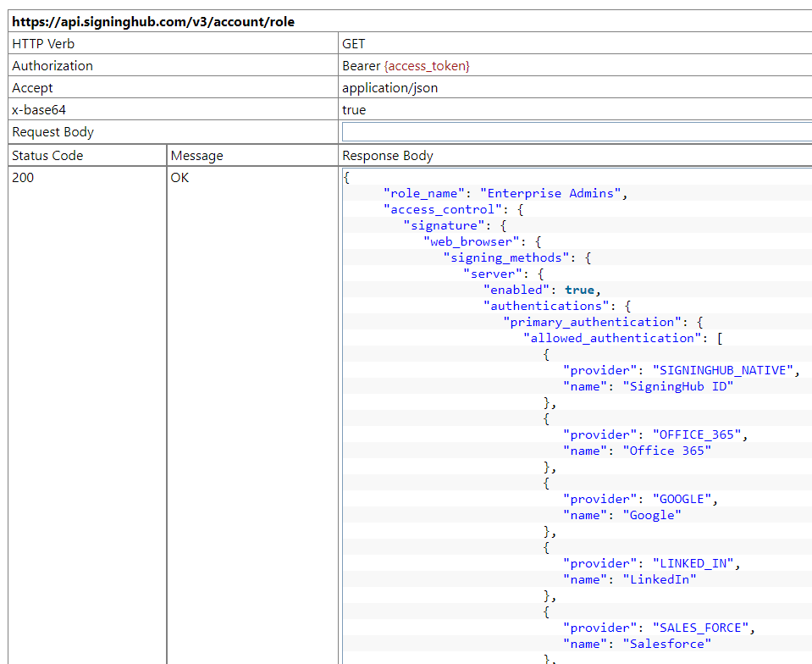Select the GET value cell
The width and height of the screenshot is (812, 664).
click(354, 44)
